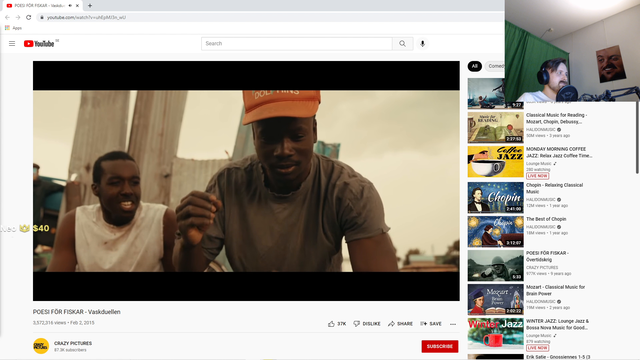Mute the tab via its audio icon
Viewport: 640px width, 360px height.
pyautogui.click(x=70, y=6)
